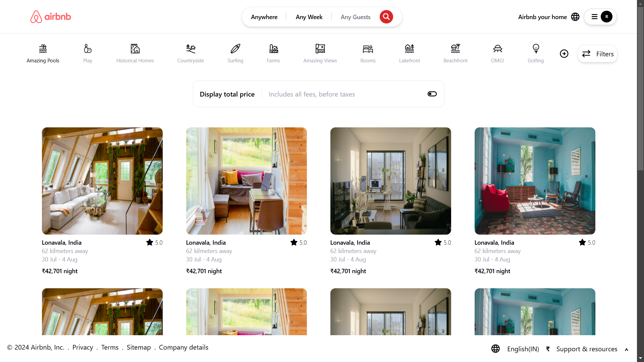Viewport: 644px width, 362px height.
Task: Select the Surfing category icon
Action: tap(235, 49)
